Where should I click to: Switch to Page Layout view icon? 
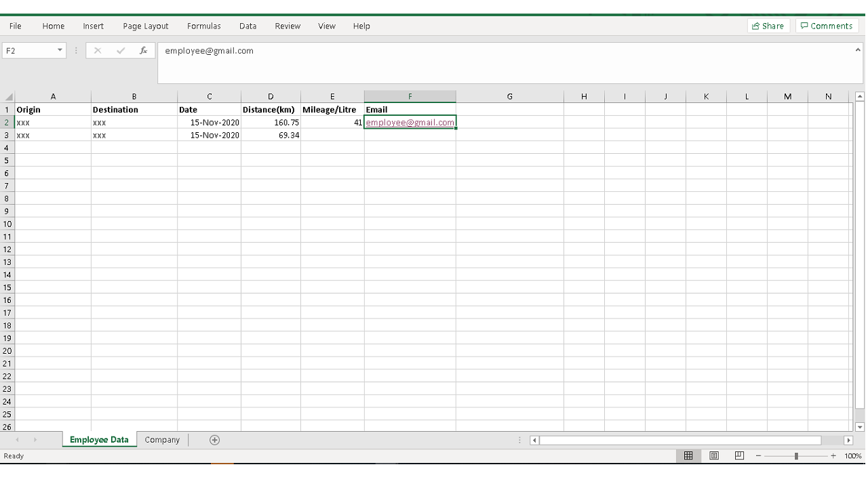click(714, 456)
